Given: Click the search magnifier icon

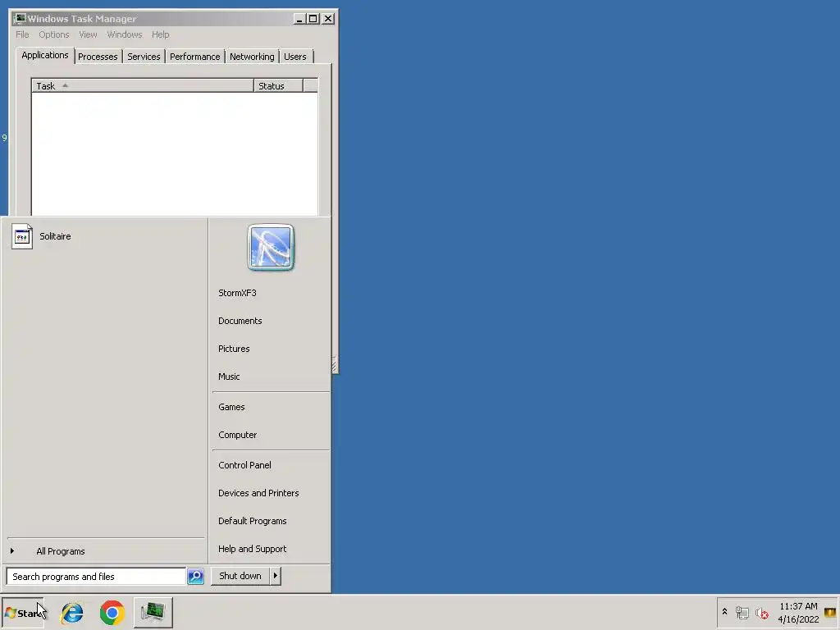Looking at the screenshot, I should [x=195, y=577].
